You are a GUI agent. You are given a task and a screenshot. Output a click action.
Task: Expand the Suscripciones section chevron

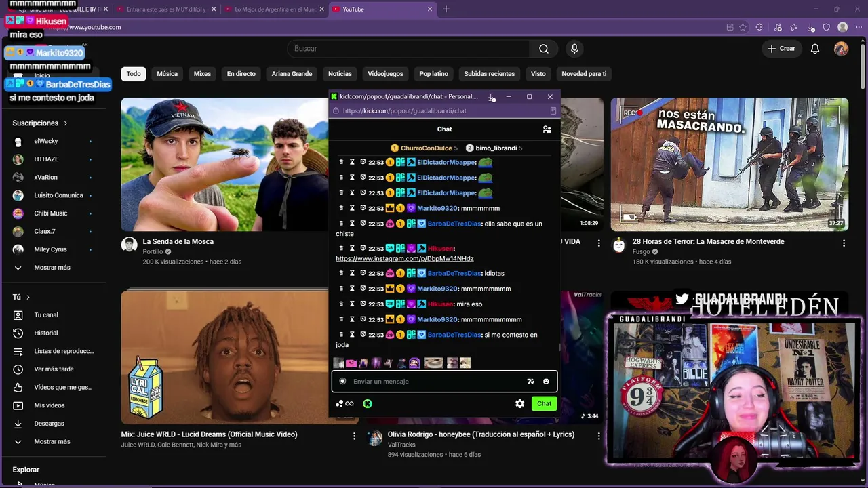[66, 123]
